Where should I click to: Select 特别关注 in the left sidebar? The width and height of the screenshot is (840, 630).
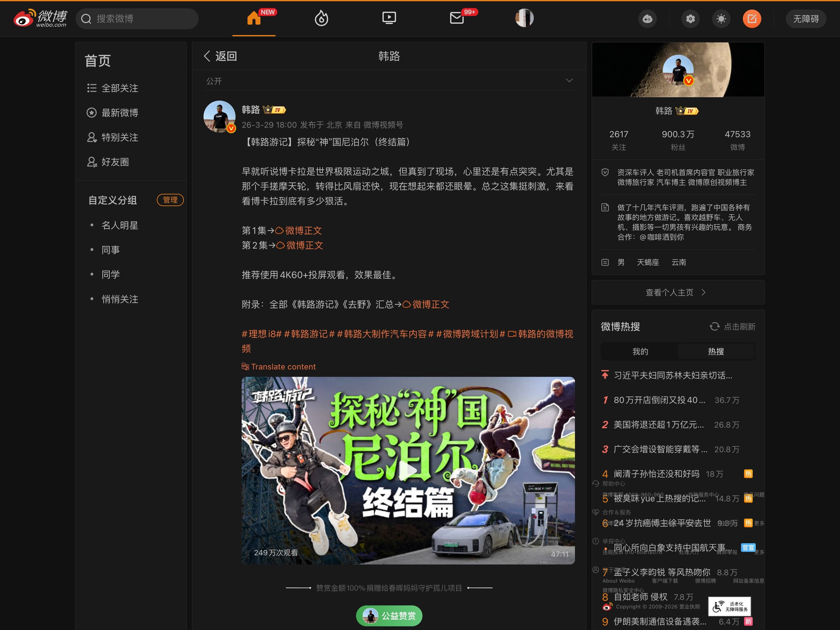click(119, 138)
